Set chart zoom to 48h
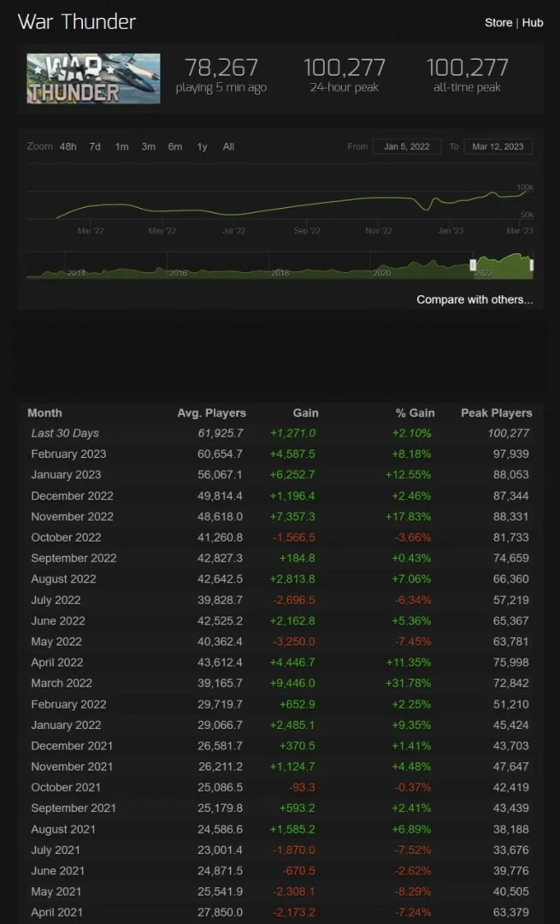The image size is (560, 924). tap(68, 146)
